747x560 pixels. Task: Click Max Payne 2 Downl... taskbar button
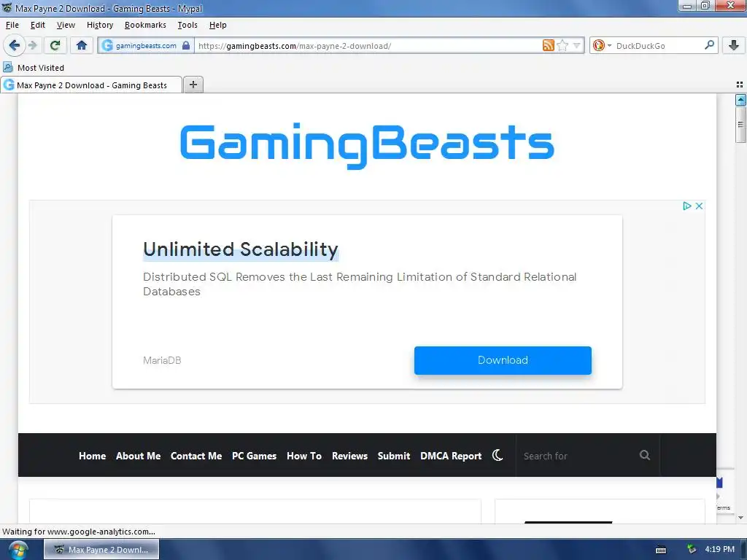101,550
